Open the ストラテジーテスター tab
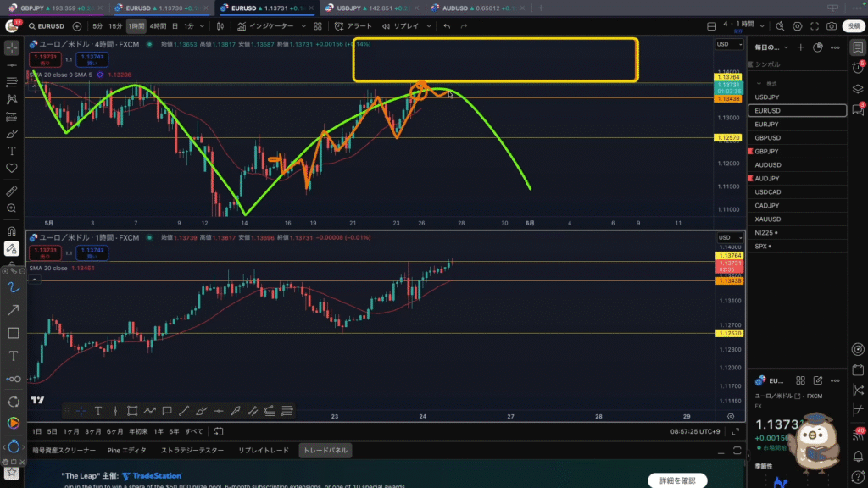Viewport: 868px width, 488px height. point(192,451)
